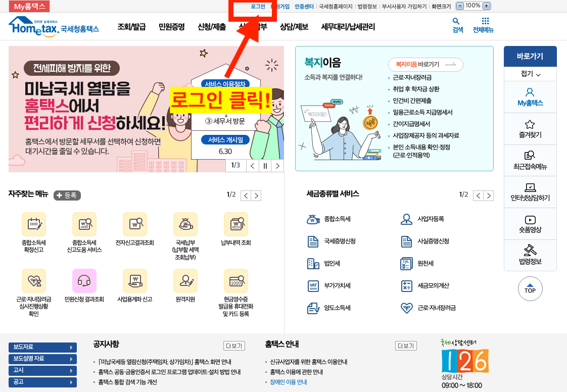Open the 현금영수증 발급용 휴대전화 등록 icon
The height and width of the screenshot is (392, 567).
(236, 281)
